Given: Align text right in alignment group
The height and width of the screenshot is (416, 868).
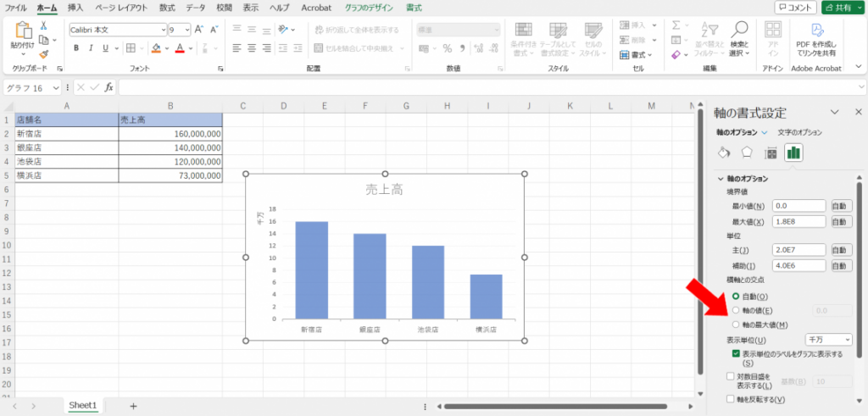Looking at the screenshot, I should point(267,48).
